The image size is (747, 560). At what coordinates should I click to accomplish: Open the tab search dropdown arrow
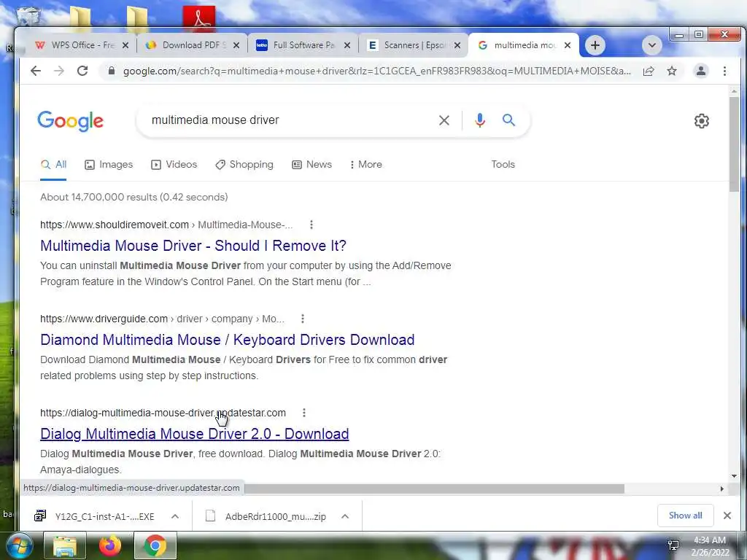652,45
